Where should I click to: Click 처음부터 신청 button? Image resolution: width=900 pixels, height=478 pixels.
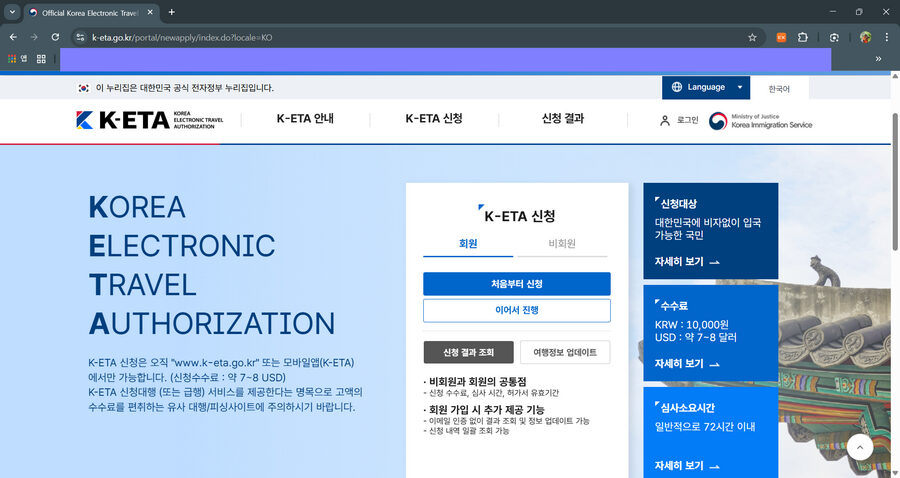(x=517, y=284)
